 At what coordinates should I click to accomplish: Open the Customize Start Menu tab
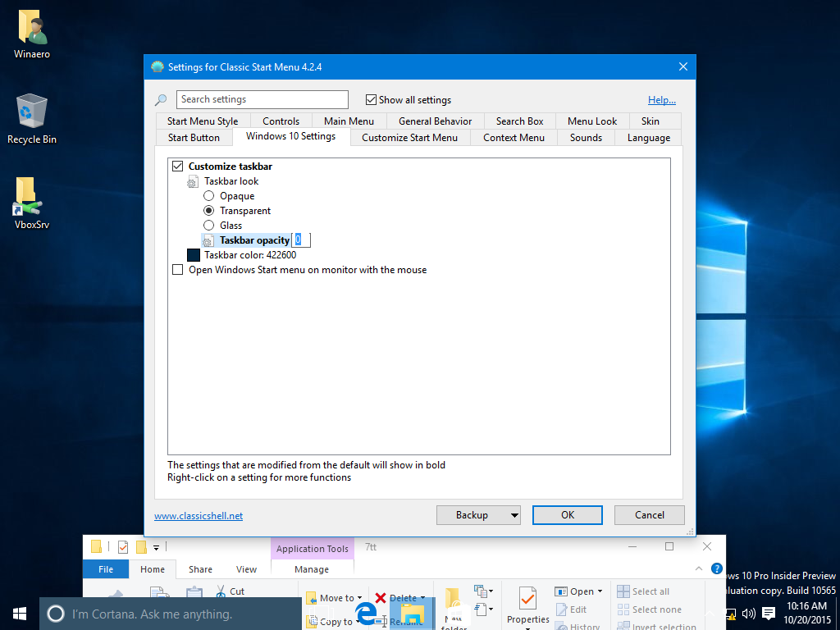tap(409, 138)
